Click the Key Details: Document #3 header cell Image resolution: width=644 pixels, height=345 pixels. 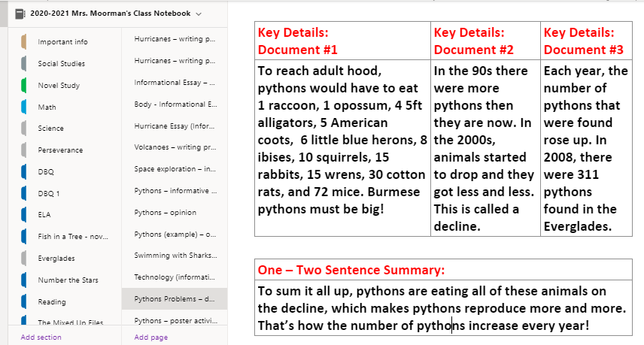587,41
